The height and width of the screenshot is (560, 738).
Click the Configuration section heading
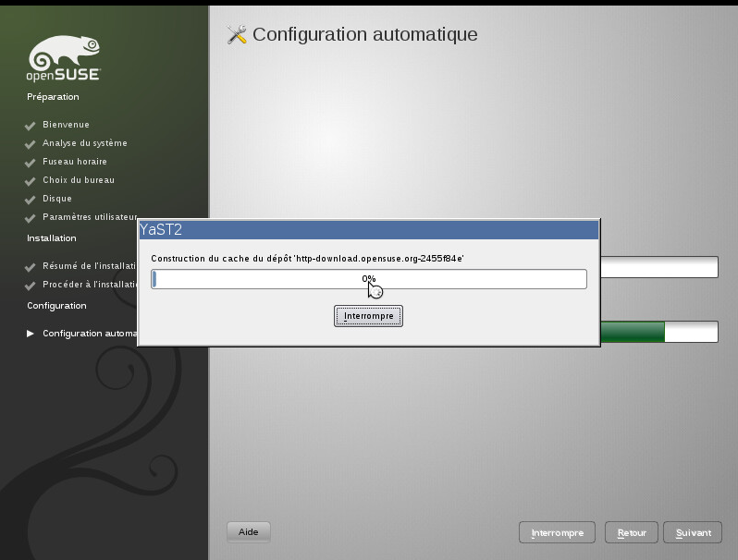click(56, 306)
